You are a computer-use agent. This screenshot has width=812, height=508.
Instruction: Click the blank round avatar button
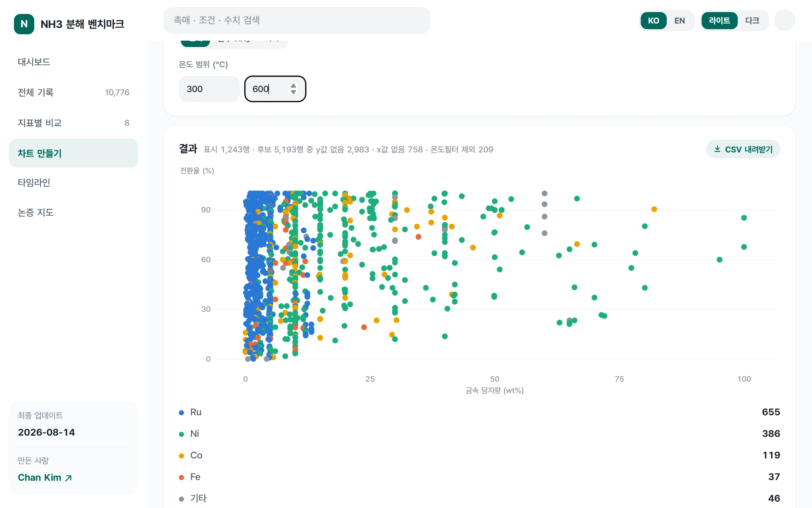tap(784, 21)
